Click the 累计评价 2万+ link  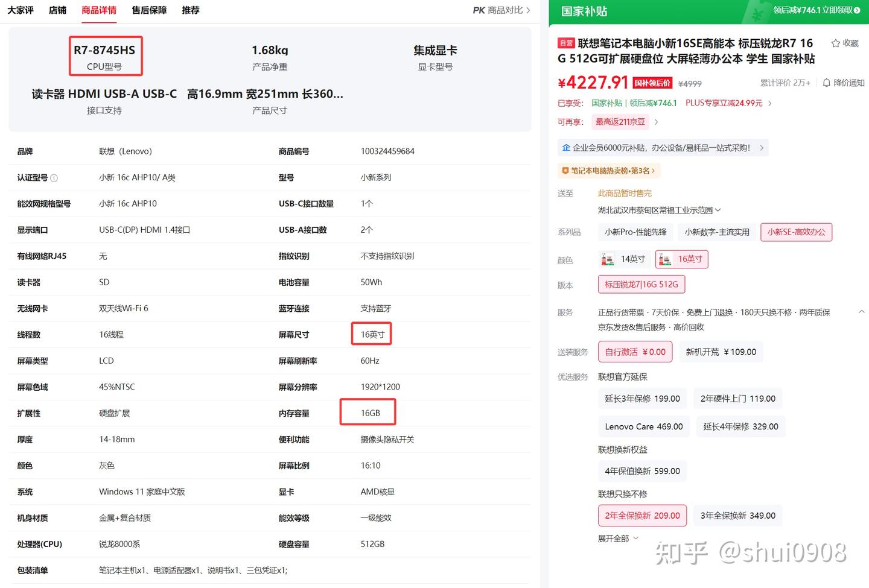(x=785, y=83)
